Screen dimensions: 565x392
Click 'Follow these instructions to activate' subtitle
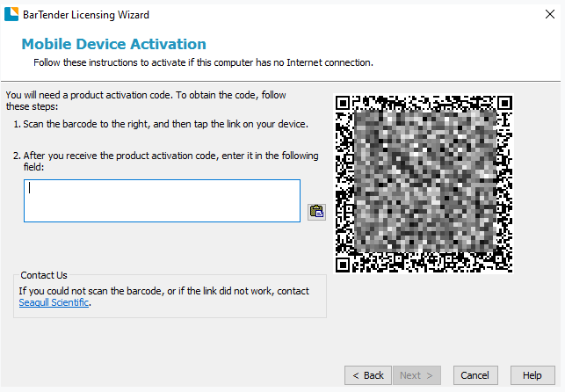[x=203, y=62]
